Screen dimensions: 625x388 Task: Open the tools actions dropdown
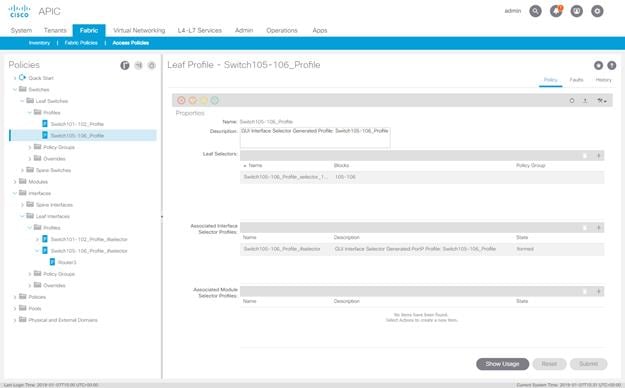601,101
